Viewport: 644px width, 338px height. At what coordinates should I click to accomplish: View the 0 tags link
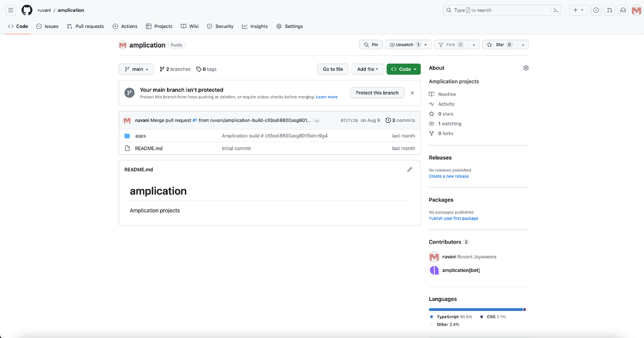207,69
